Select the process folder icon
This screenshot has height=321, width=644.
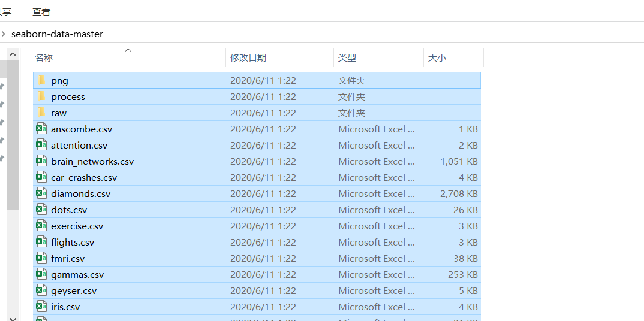41,96
